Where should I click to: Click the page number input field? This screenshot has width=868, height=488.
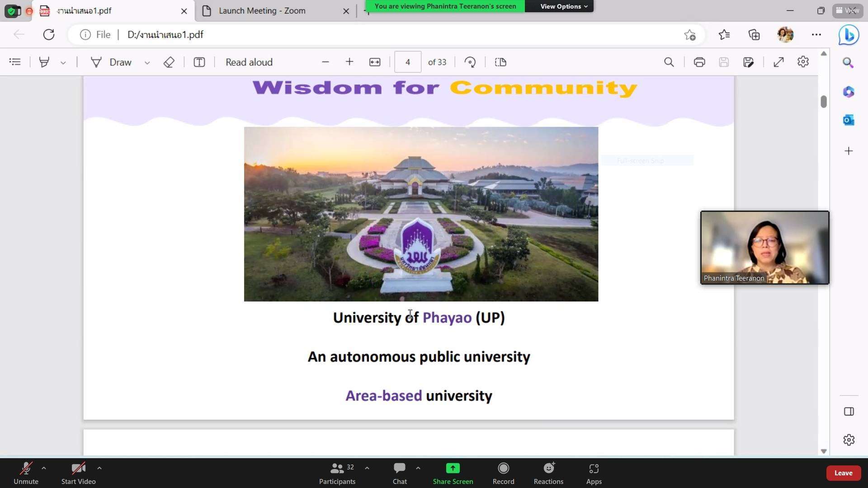tap(407, 62)
